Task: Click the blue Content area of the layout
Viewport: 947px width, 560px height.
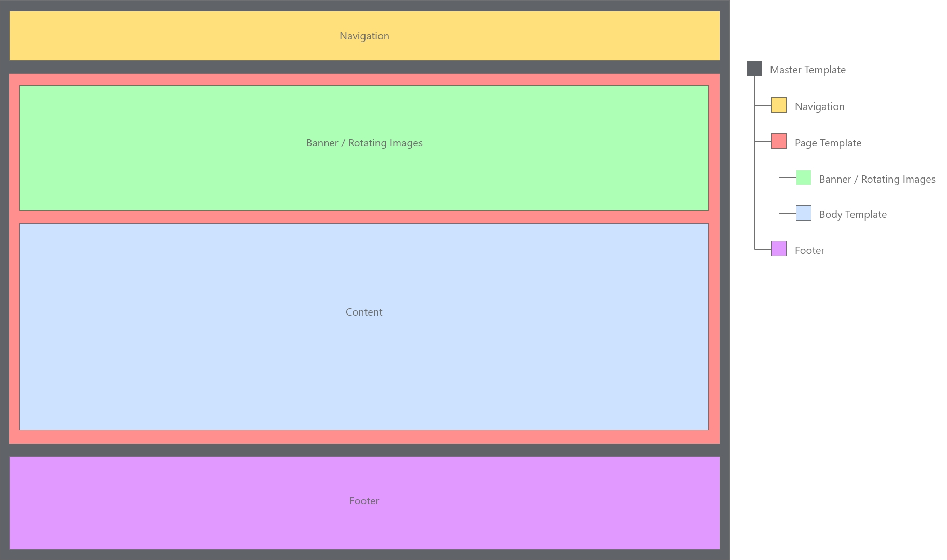Action: click(x=363, y=311)
